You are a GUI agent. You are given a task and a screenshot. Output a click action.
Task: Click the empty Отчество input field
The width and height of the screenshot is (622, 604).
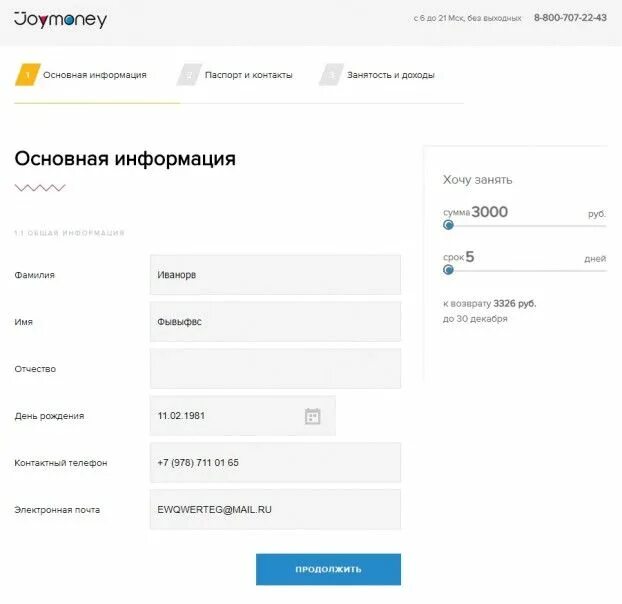pos(275,368)
